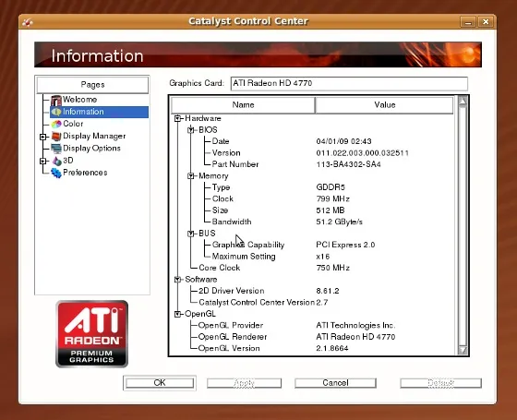Expand the Display Manager tree node
The image size is (517, 420).
coord(42,137)
